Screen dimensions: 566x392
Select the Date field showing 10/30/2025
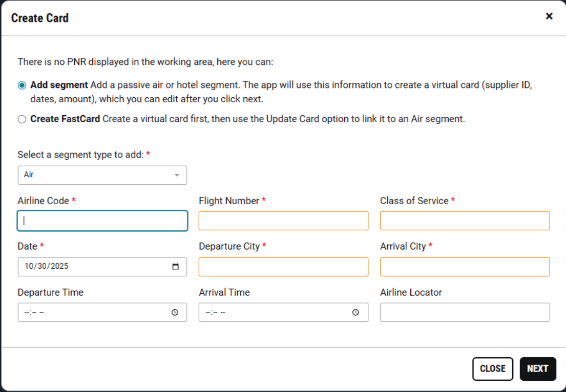[102, 267]
